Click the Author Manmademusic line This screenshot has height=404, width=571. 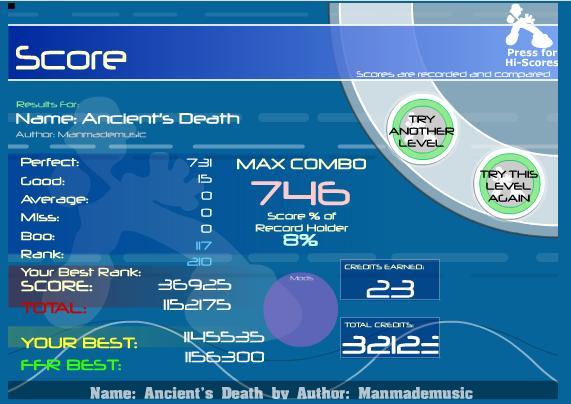81,134
